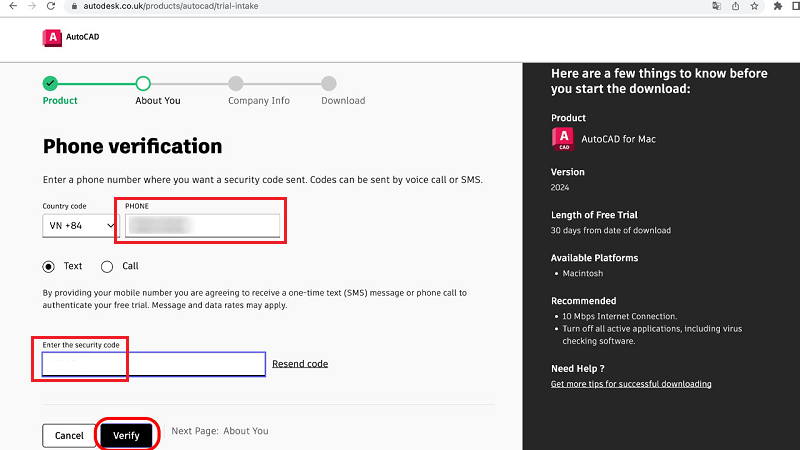Click the Product step label

(x=60, y=101)
